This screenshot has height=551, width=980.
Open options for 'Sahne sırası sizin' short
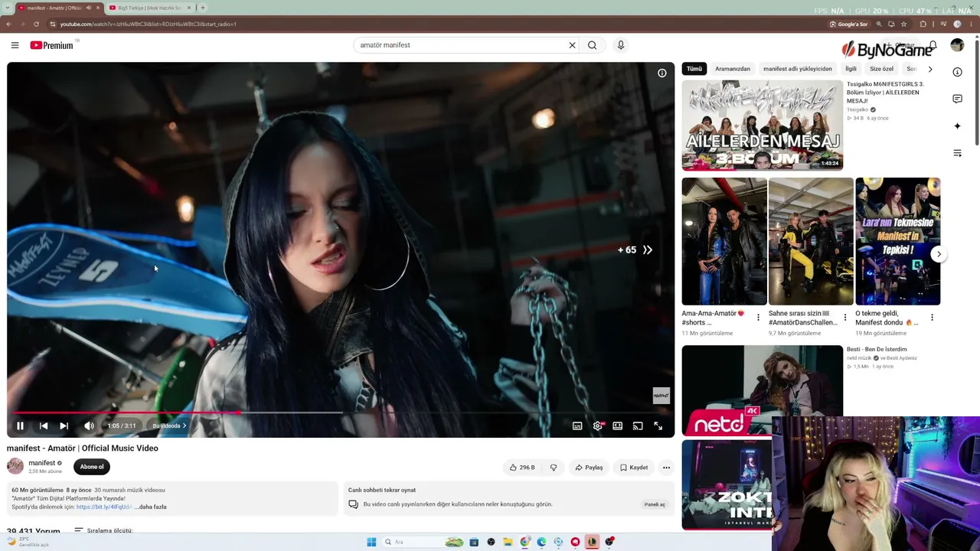coord(845,318)
